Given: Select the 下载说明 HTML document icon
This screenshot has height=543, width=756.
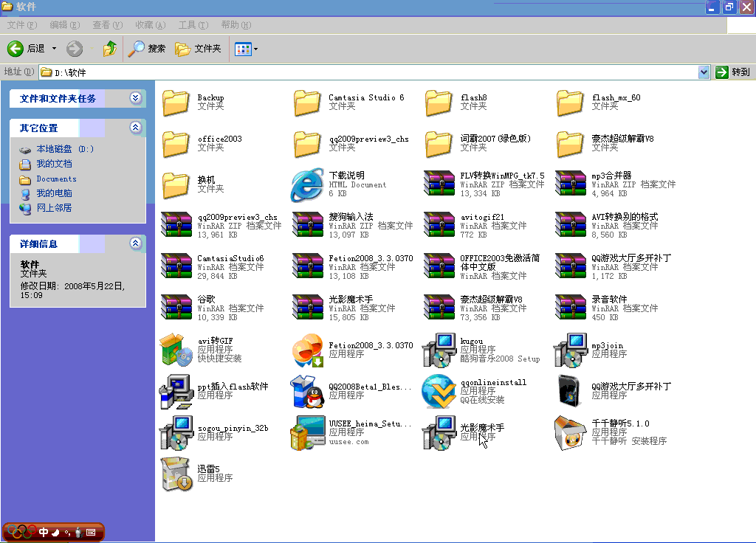Looking at the screenshot, I should coord(307,185).
